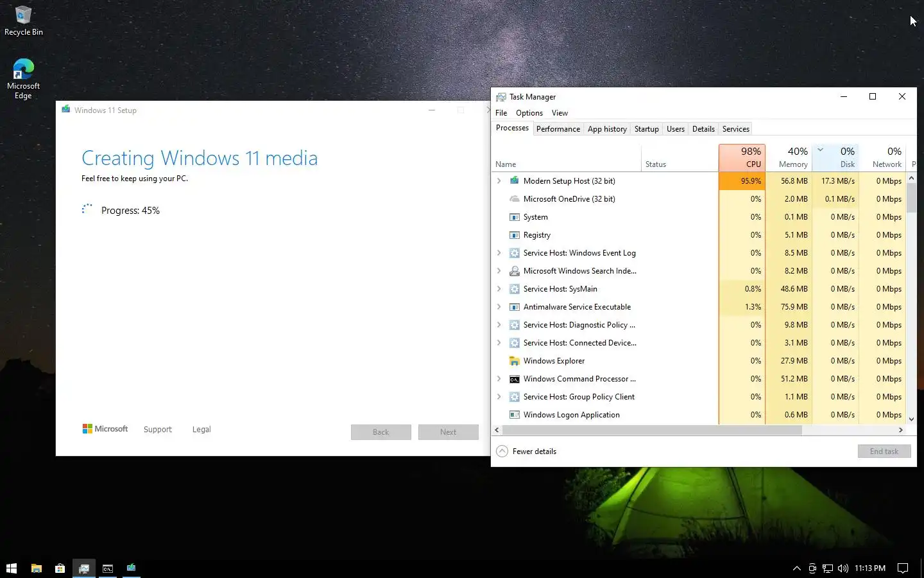
Task: Switch to the Services tab
Action: tap(736, 129)
